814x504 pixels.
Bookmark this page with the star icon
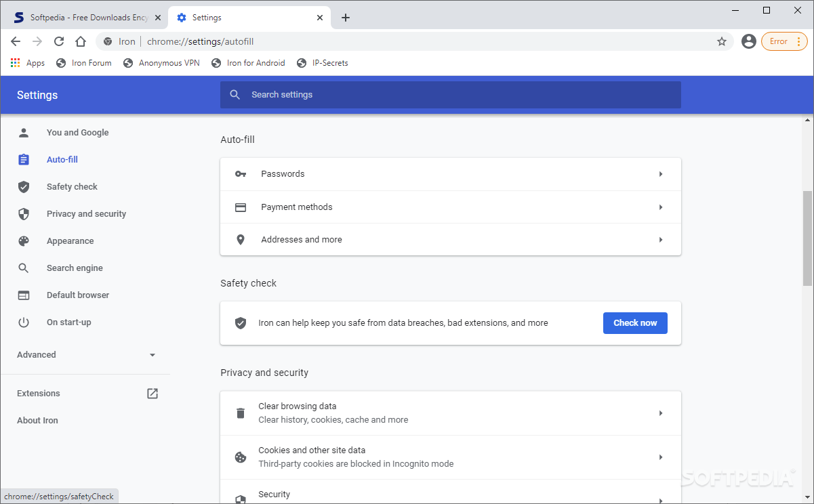click(x=722, y=41)
